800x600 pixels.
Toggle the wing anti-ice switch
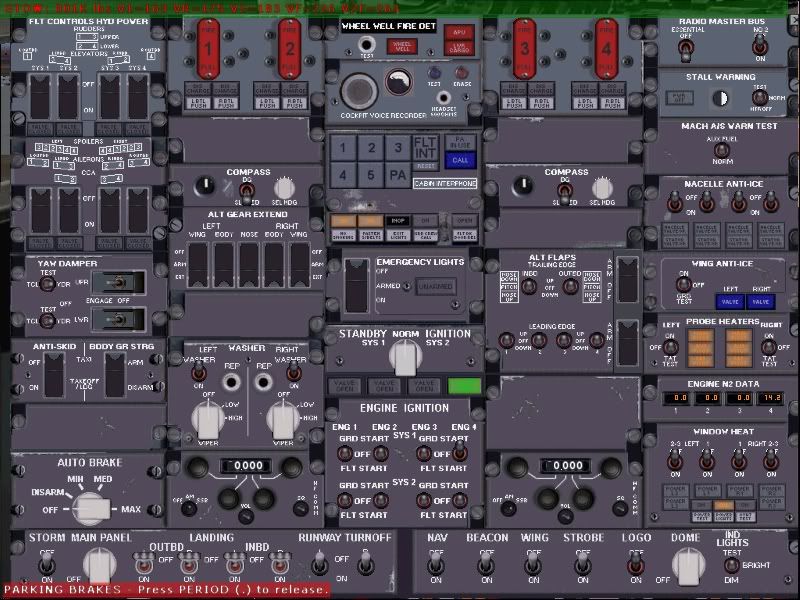[x=683, y=285]
